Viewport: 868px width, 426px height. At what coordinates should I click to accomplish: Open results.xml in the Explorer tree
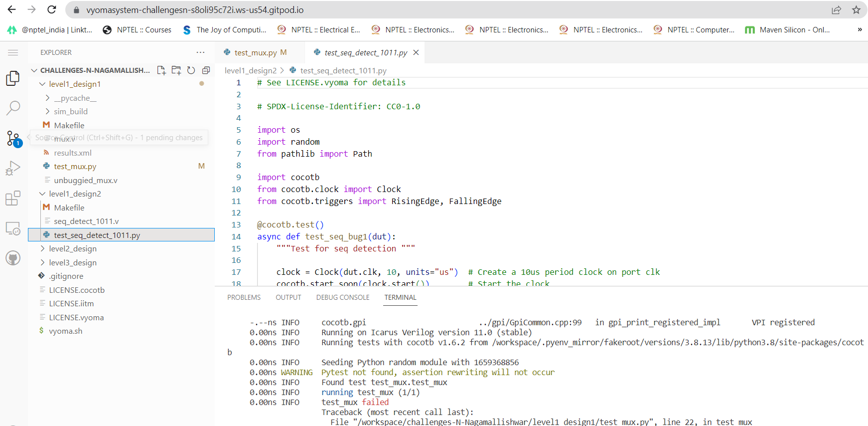click(73, 153)
